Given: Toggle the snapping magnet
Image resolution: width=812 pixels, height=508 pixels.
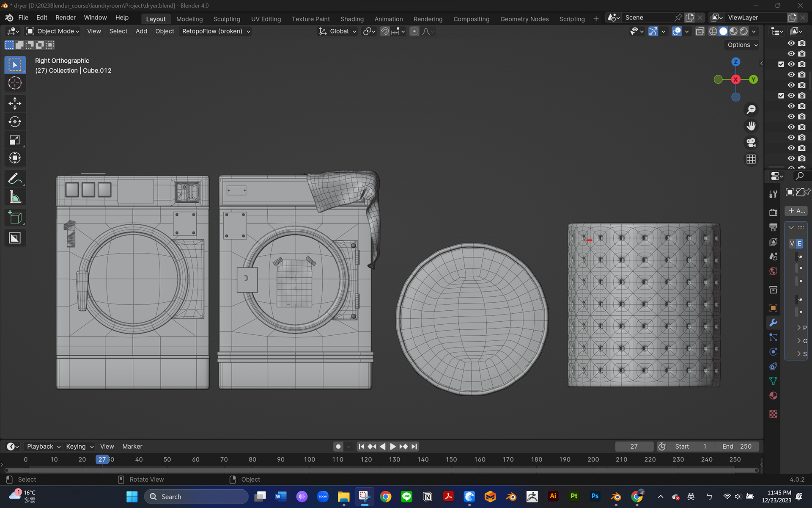Looking at the screenshot, I should point(384,31).
